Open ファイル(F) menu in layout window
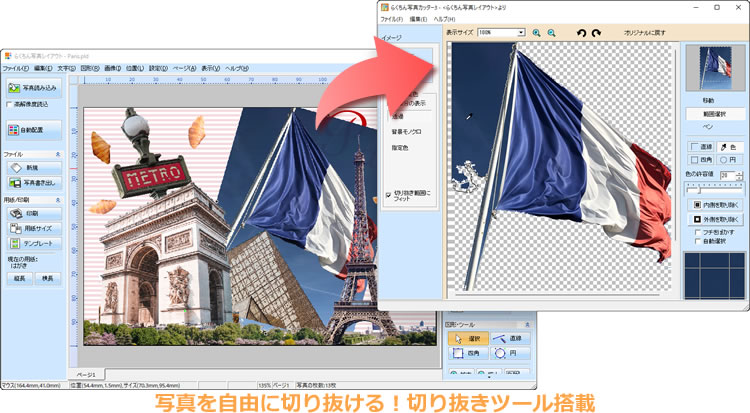 click(15, 68)
